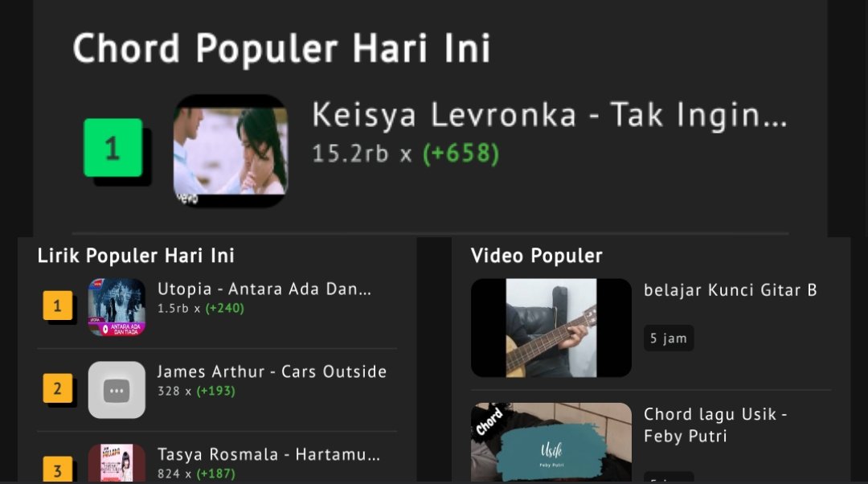Click yellow rank 1 lyric badge
The width and height of the screenshot is (868, 484).
point(58,306)
